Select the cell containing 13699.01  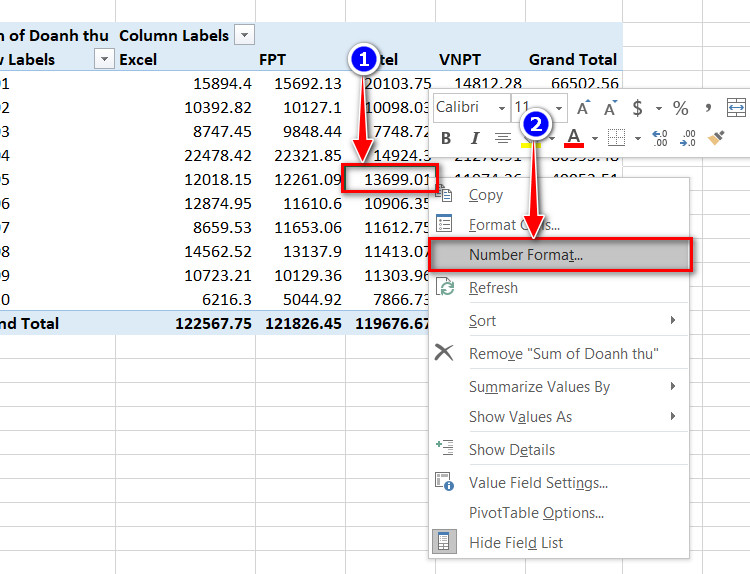click(390, 179)
